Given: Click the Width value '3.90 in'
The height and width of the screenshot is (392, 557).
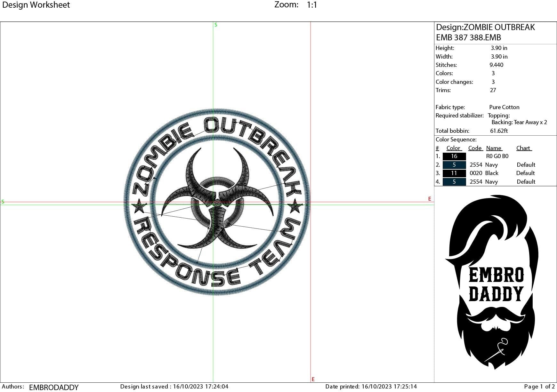Looking at the screenshot, I should [x=499, y=57].
